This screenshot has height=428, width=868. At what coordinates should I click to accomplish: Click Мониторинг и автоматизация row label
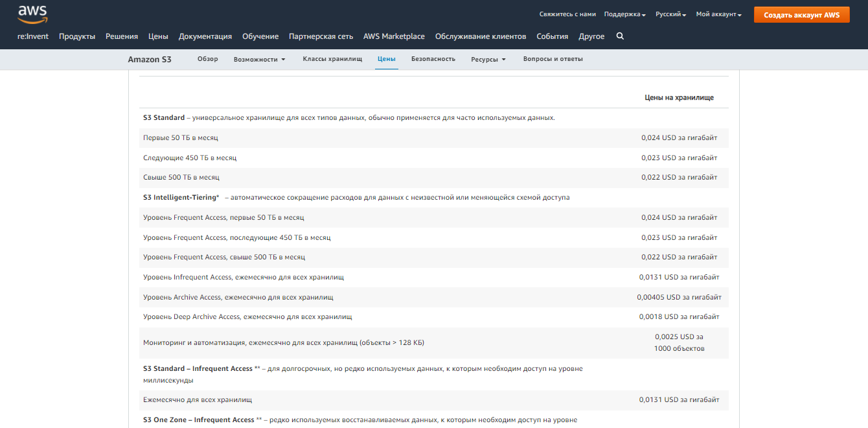click(284, 342)
